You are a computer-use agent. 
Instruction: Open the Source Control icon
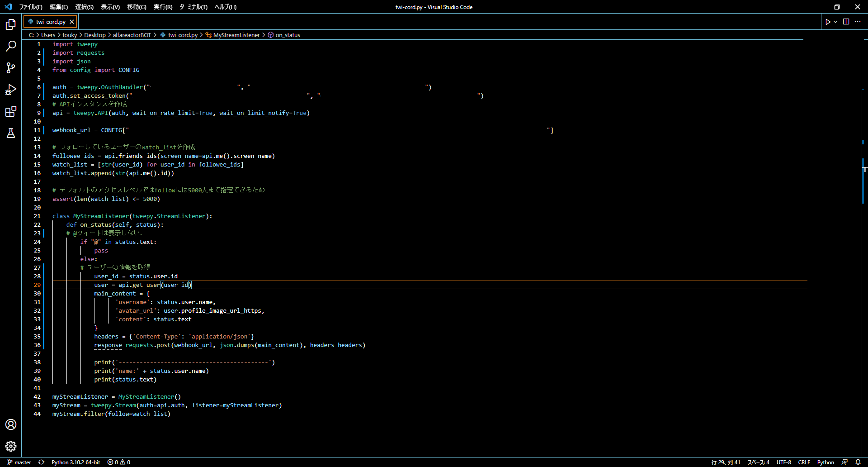click(x=11, y=68)
